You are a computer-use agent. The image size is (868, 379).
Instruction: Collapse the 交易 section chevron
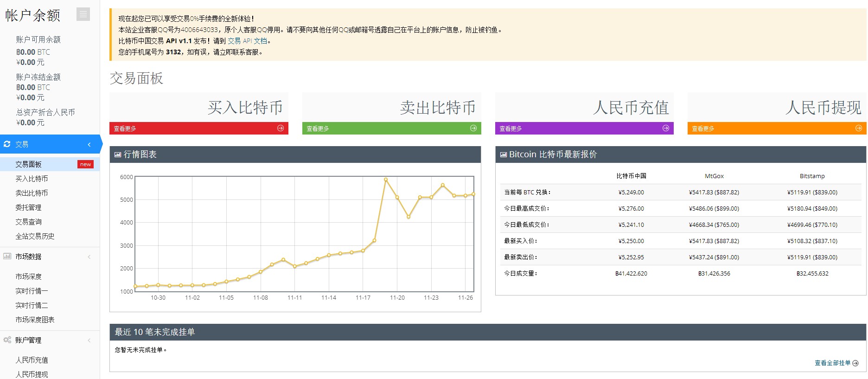coord(89,145)
